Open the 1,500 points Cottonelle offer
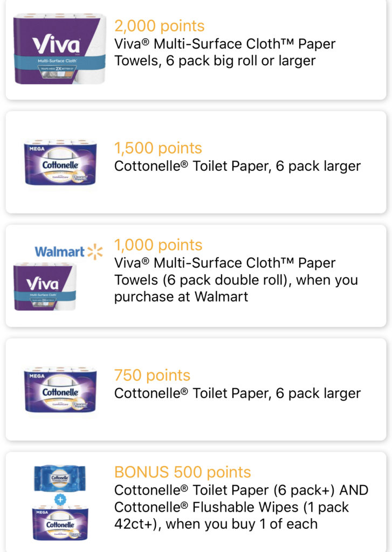Screen dimensions: 392x552 pyautogui.click(x=196, y=162)
